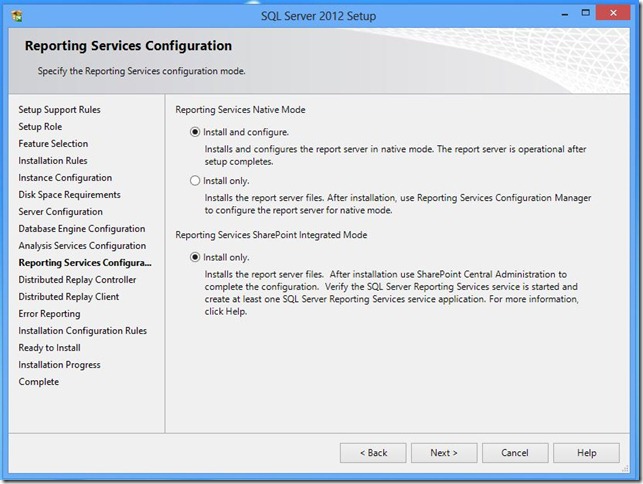Screen dimensions: 643x484
Task: Click 'Reporting Services Native Mode' group label
Action: point(240,110)
